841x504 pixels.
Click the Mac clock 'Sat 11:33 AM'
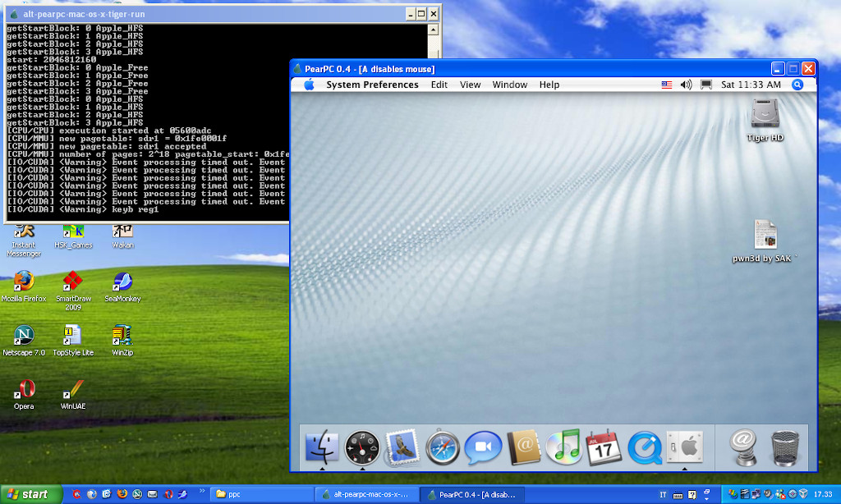[751, 85]
